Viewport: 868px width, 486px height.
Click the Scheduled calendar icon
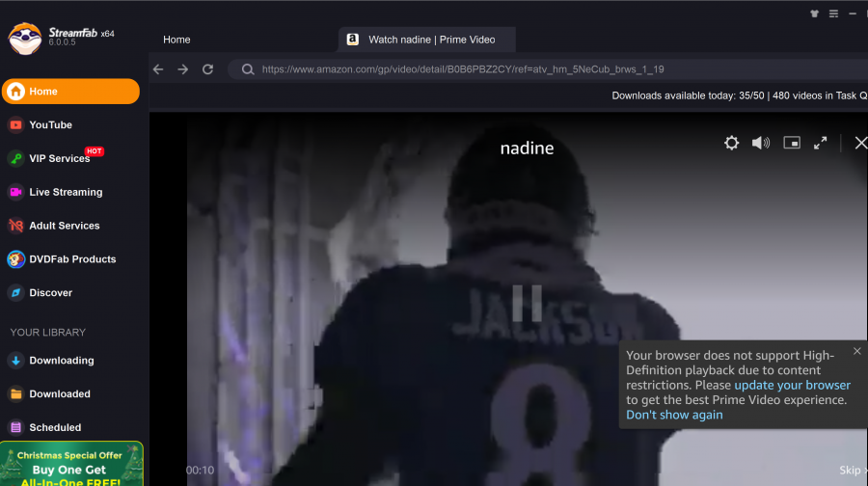point(16,427)
